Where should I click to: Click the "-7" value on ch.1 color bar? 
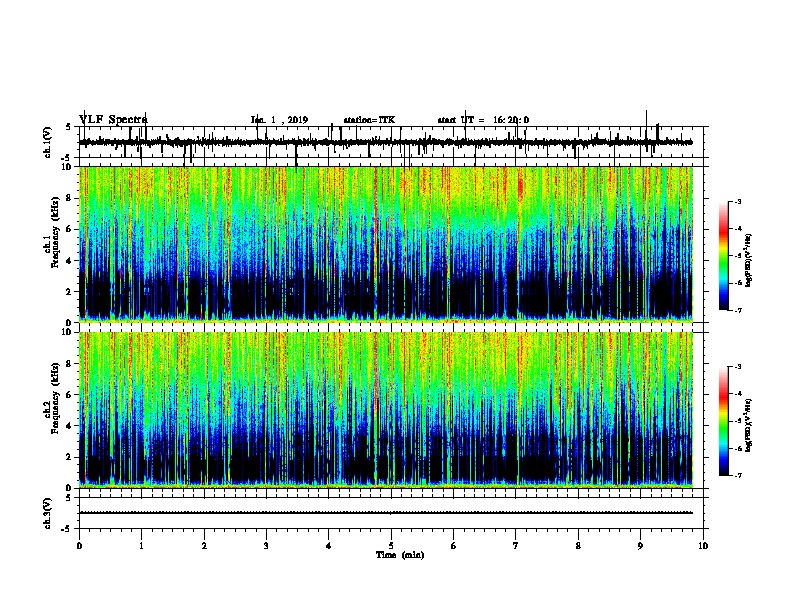click(x=738, y=310)
